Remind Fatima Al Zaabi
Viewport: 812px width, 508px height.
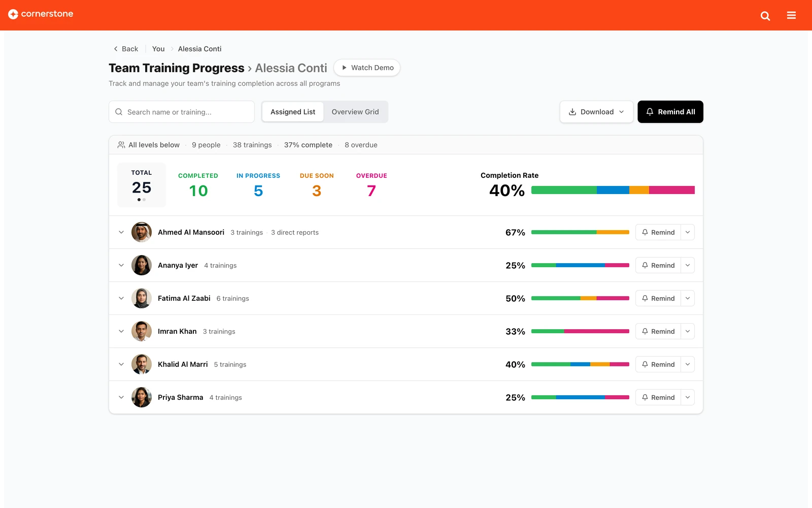click(x=658, y=298)
